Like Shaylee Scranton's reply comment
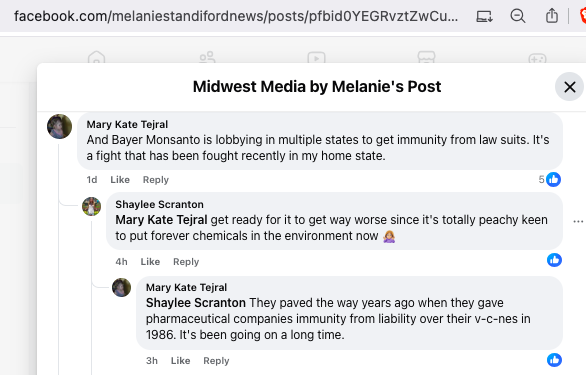 pos(150,262)
